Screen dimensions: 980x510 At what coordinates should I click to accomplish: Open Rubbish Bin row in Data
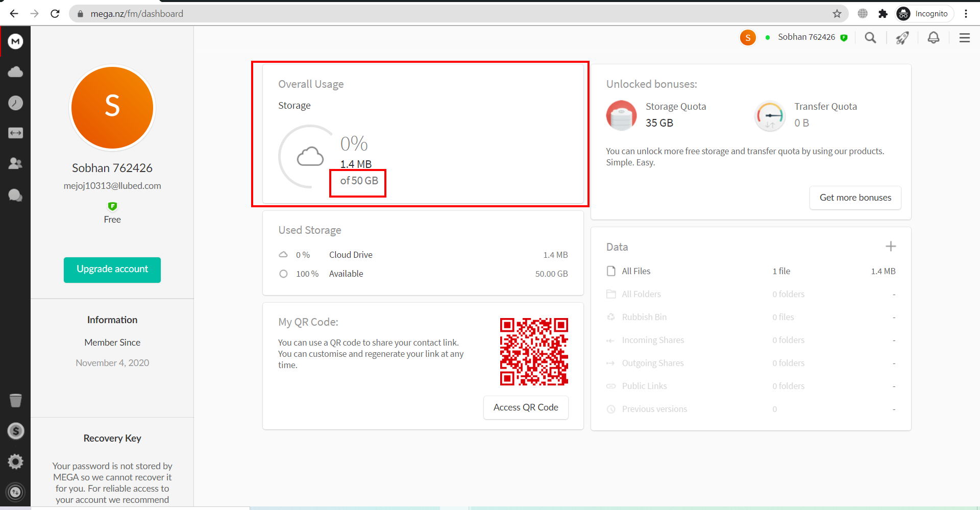(x=751, y=317)
